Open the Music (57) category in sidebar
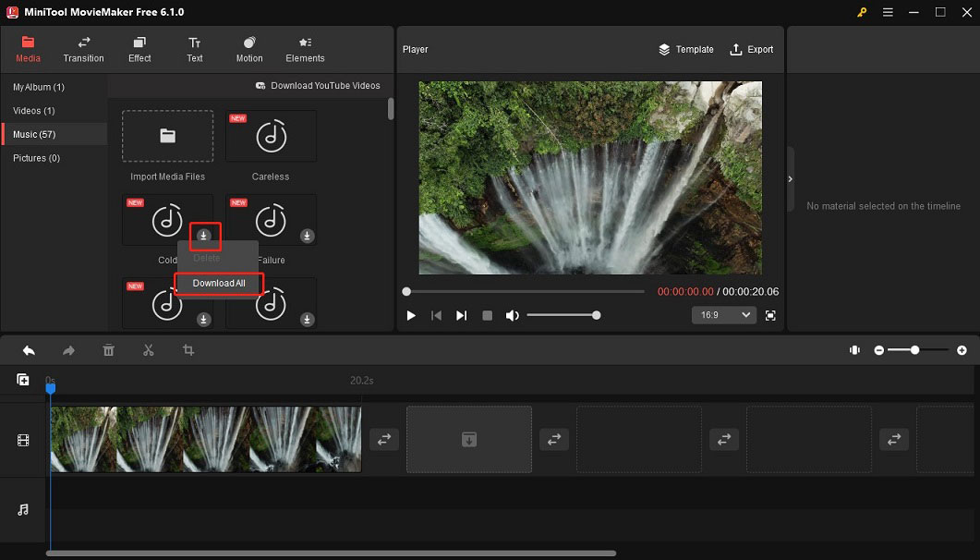980x560 pixels. 35,134
